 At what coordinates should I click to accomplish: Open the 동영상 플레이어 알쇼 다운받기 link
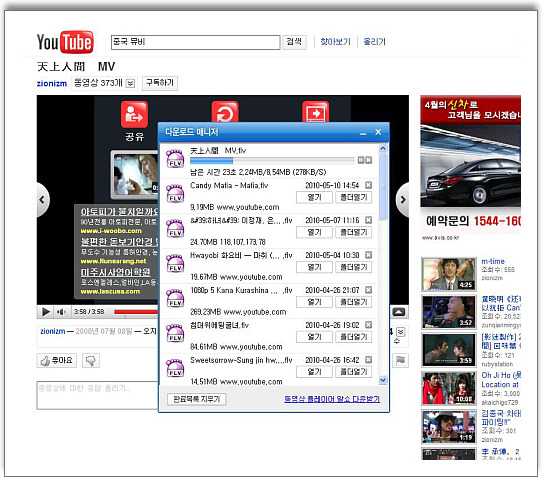point(332,399)
